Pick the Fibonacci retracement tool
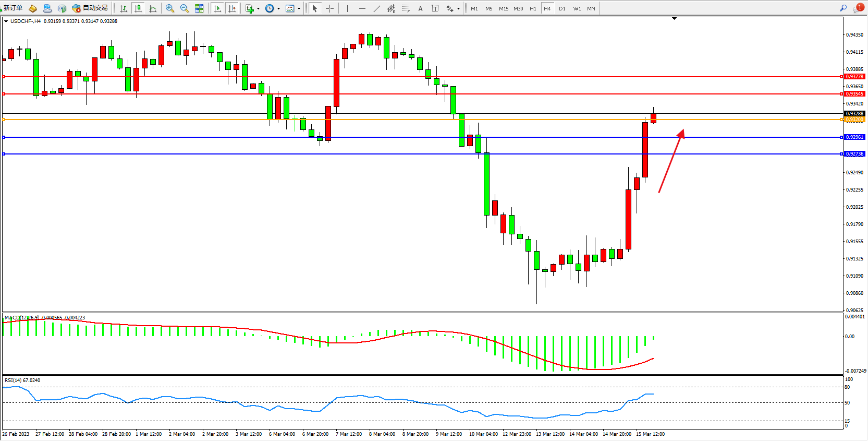 coord(406,8)
